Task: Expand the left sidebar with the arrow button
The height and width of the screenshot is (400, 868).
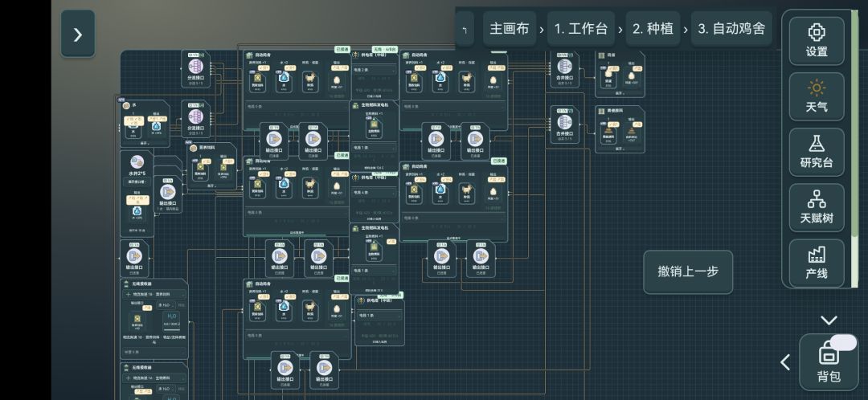Action: 77,35
